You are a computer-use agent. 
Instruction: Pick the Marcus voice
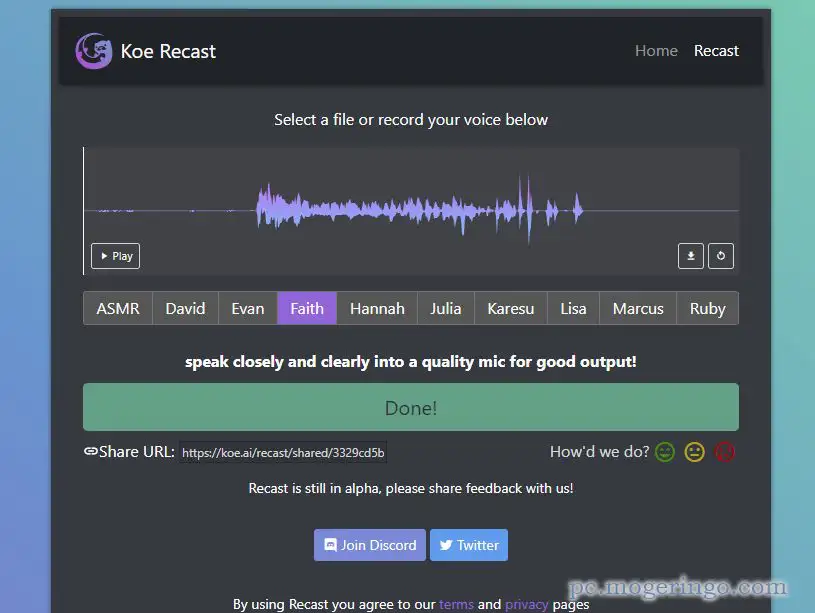pyautogui.click(x=638, y=308)
